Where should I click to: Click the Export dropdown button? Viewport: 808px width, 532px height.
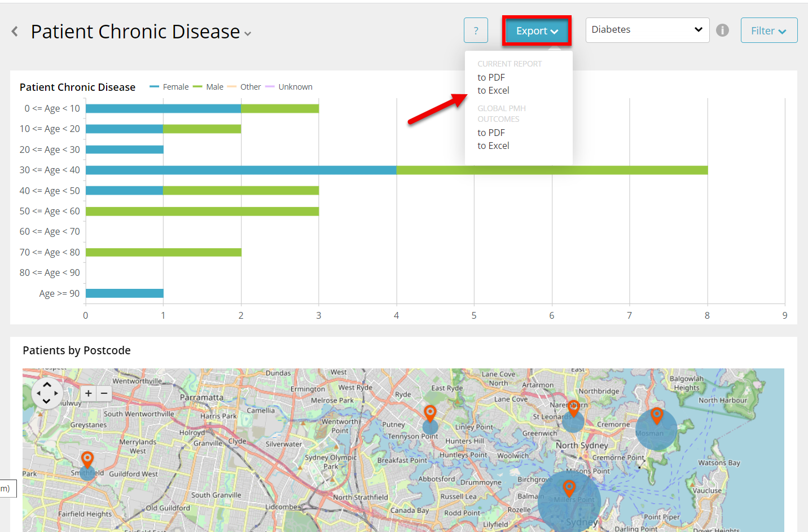pyautogui.click(x=537, y=31)
